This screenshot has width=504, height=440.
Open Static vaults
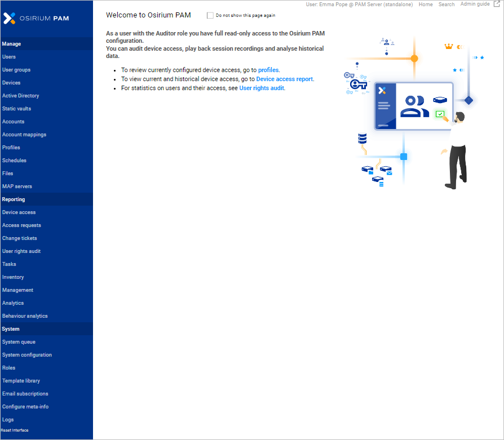click(x=15, y=108)
